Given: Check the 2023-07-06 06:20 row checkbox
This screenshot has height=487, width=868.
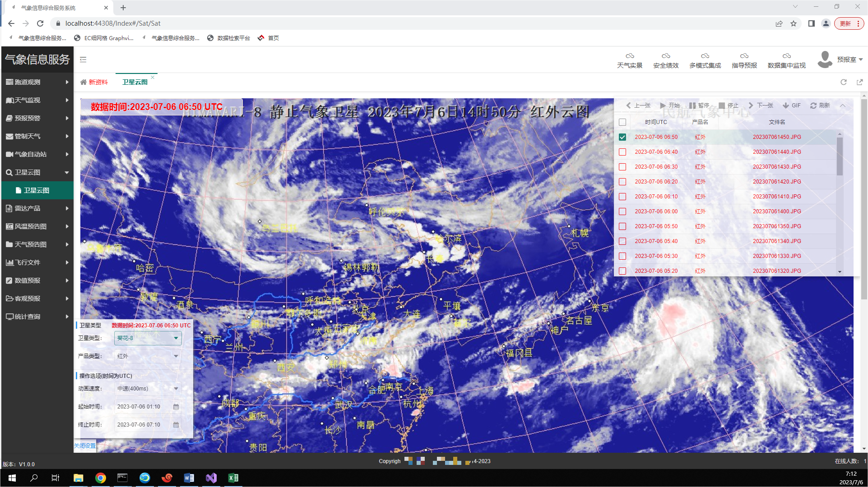Looking at the screenshot, I should tap(622, 182).
